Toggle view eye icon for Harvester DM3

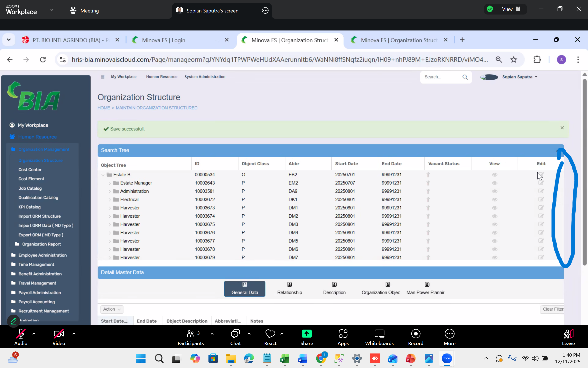point(494,224)
